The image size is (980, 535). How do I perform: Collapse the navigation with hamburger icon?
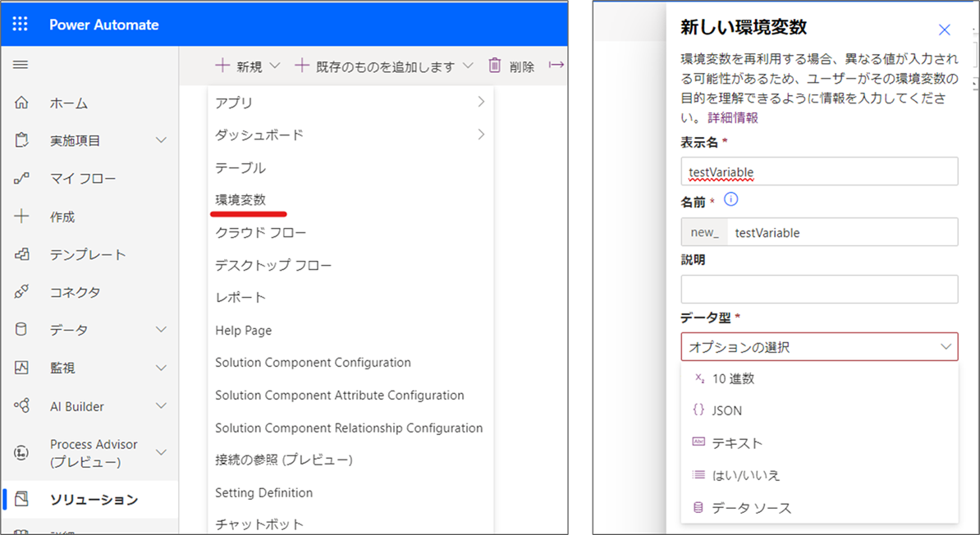(21, 64)
